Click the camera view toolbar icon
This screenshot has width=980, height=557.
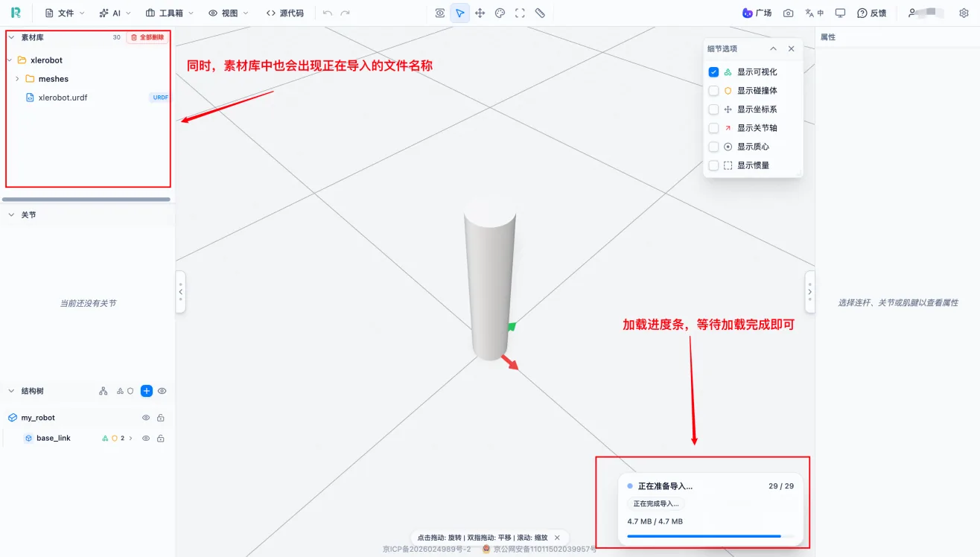click(440, 13)
